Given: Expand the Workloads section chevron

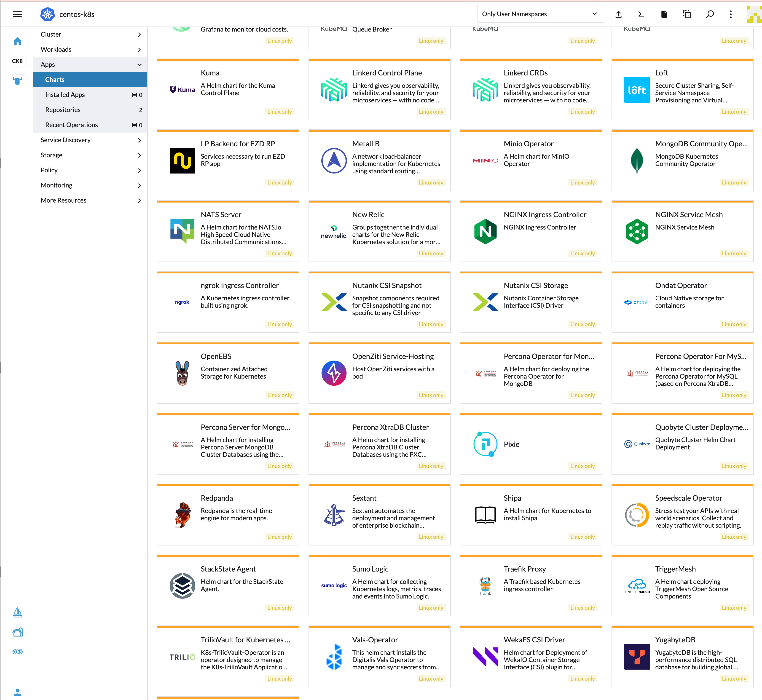Looking at the screenshot, I should 140,50.
